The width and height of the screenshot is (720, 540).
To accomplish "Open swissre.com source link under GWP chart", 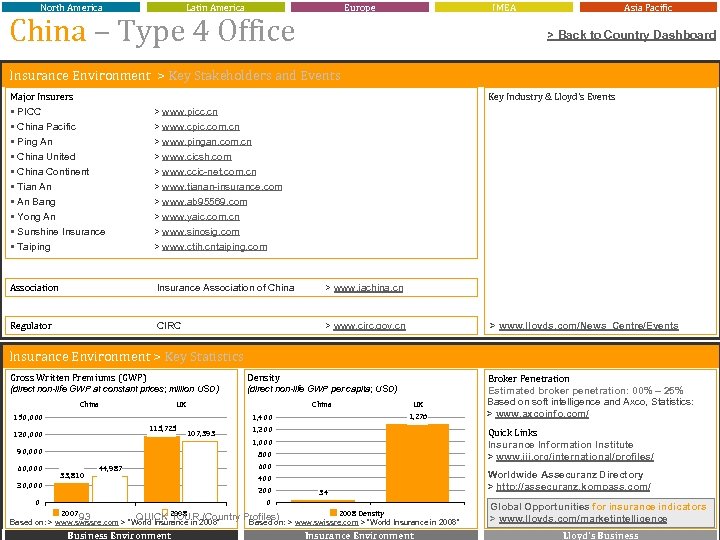I will pyautogui.click(x=86, y=523).
